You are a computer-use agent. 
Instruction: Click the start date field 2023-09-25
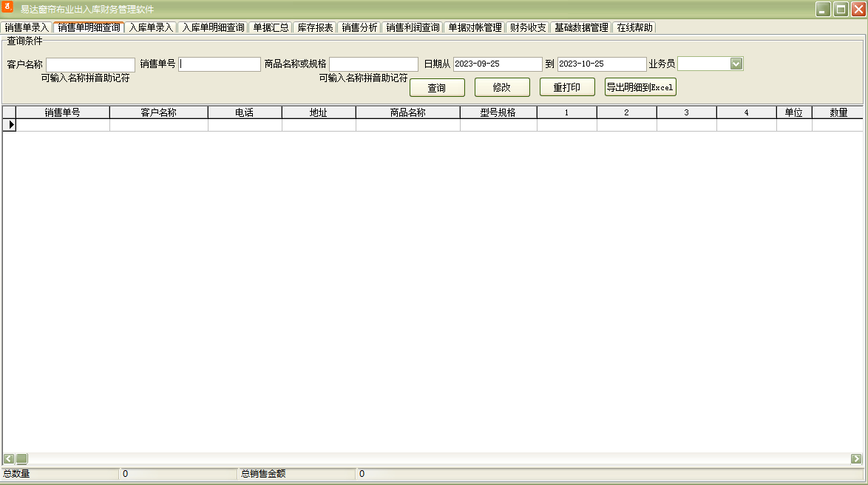(498, 64)
